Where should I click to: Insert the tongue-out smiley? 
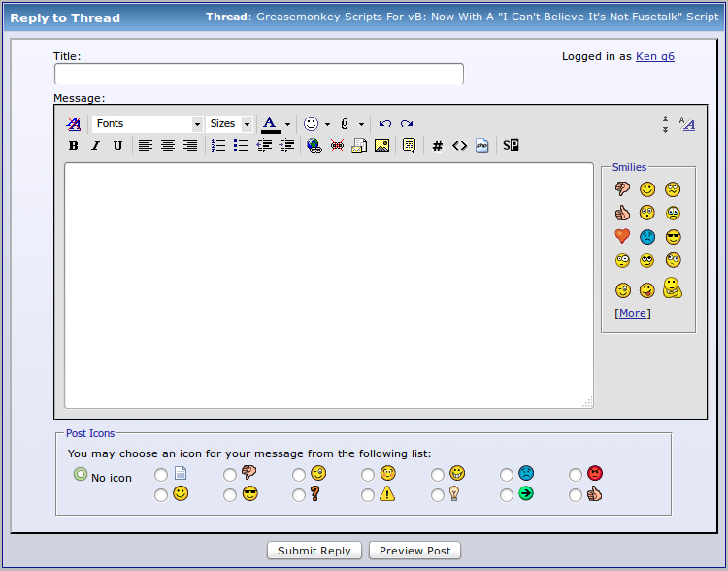click(646, 290)
